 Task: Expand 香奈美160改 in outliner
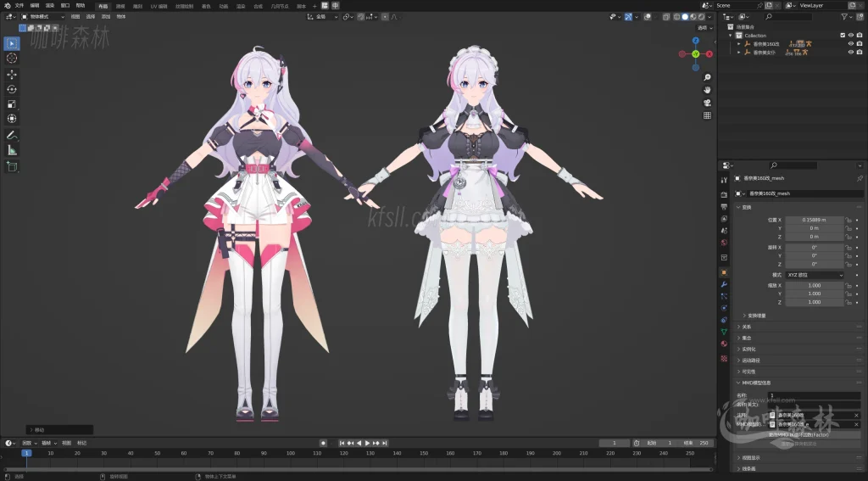(x=738, y=44)
